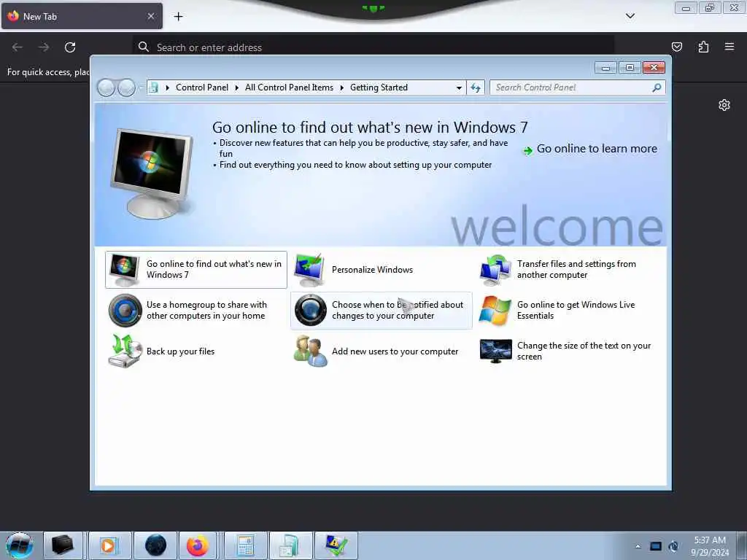Click the Back up your files icon

(125, 351)
